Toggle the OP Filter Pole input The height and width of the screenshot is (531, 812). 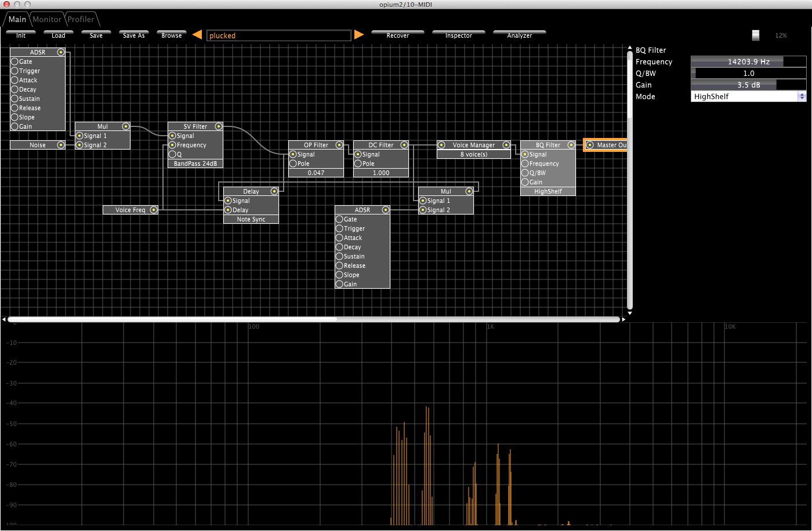point(293,163)
